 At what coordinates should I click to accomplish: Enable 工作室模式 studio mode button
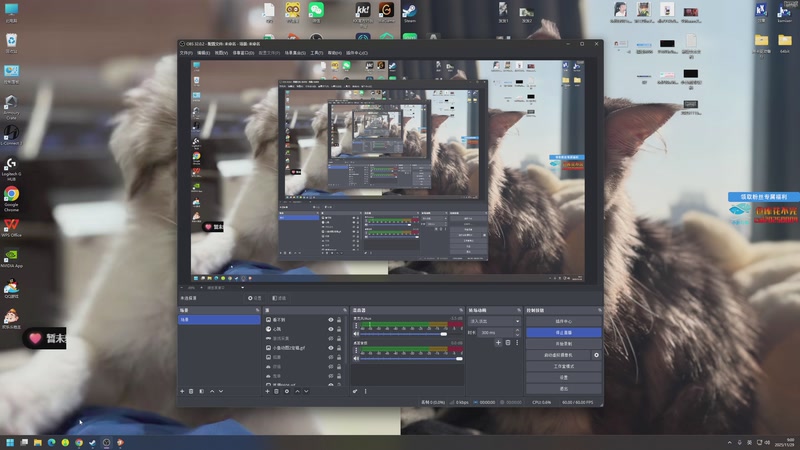[x=564, y=366]
